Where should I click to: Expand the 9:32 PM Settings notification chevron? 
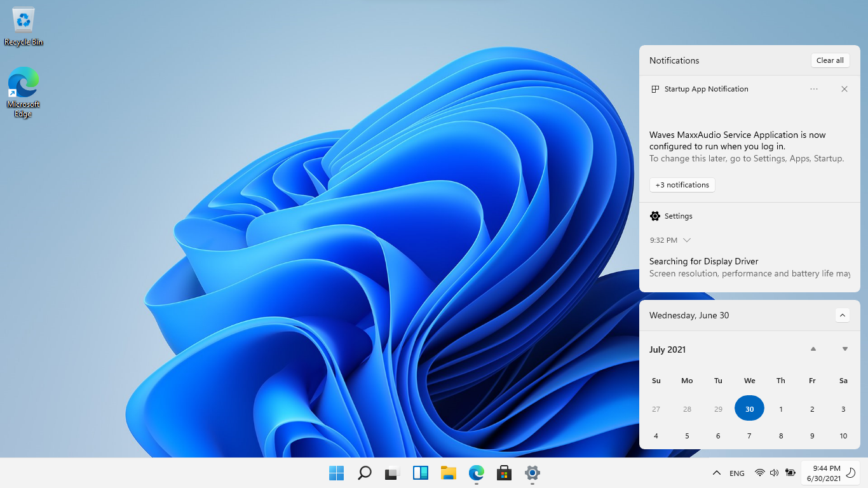coord(687,240)
